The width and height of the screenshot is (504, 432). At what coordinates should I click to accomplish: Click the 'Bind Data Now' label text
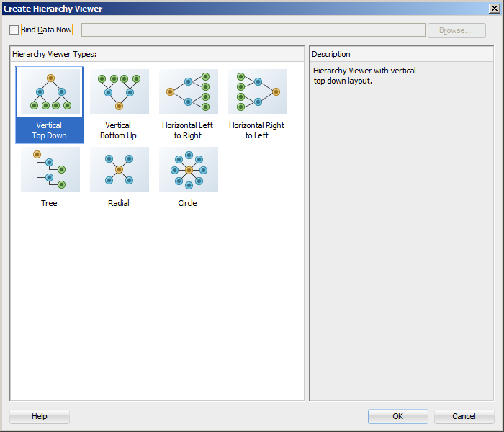coord(46,30)
